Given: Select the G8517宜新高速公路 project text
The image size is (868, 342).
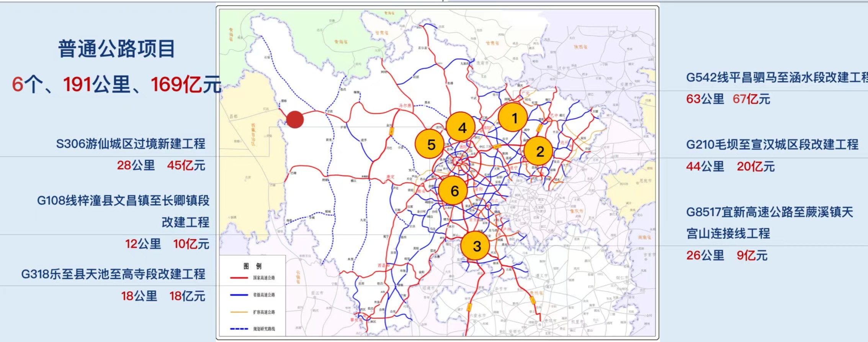Looking at the screenshot, I should pos(769,212).
